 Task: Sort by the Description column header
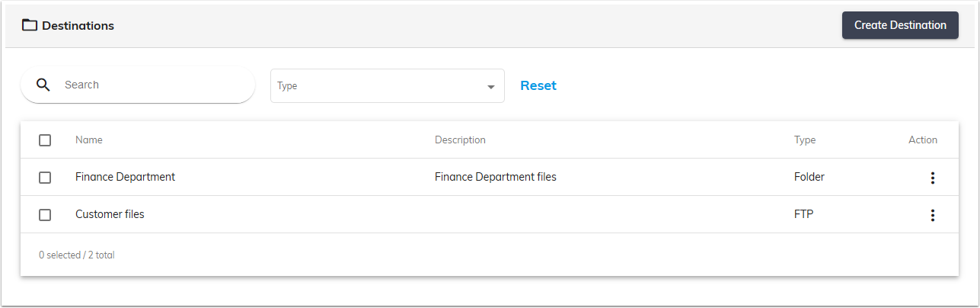460,140
